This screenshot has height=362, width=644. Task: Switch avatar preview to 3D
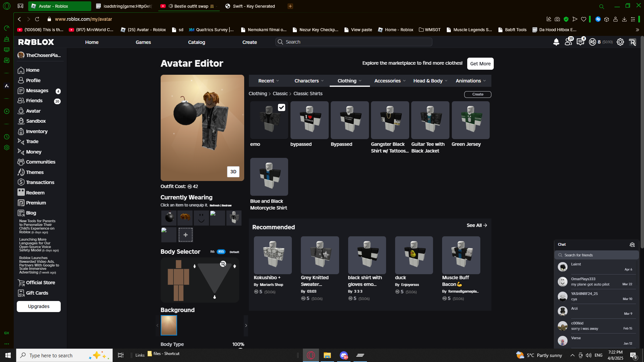(233, 172)
